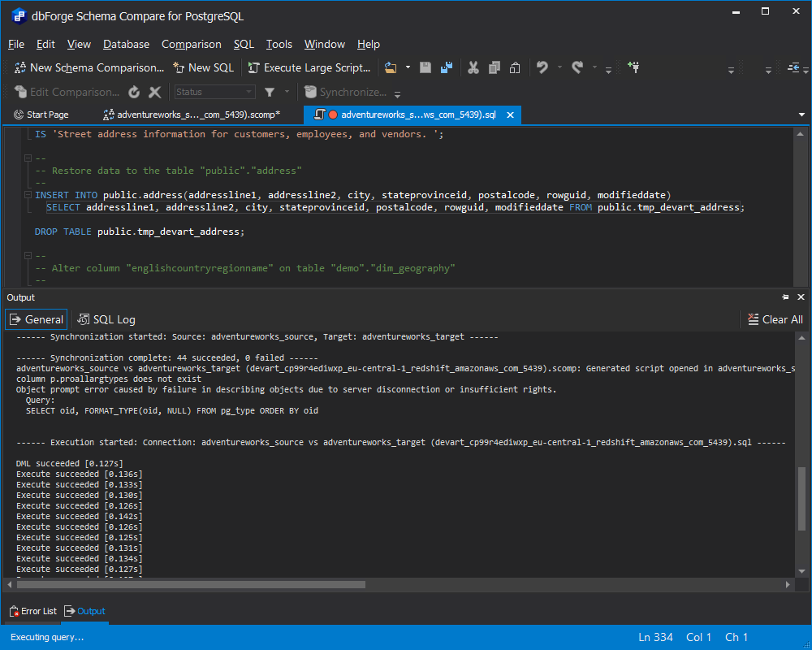
Task: Switch to the Start Page tab
Action: click(41, 115)
